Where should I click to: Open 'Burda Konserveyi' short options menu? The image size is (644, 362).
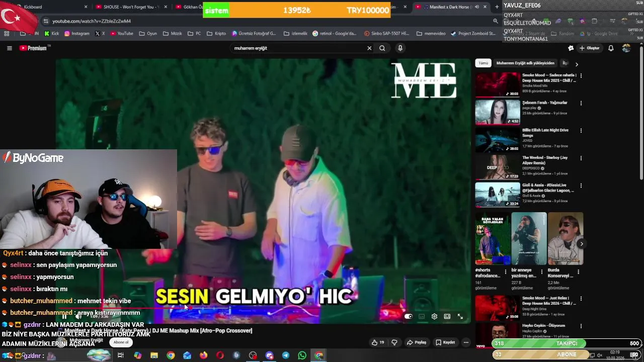[x=578, y=271]
